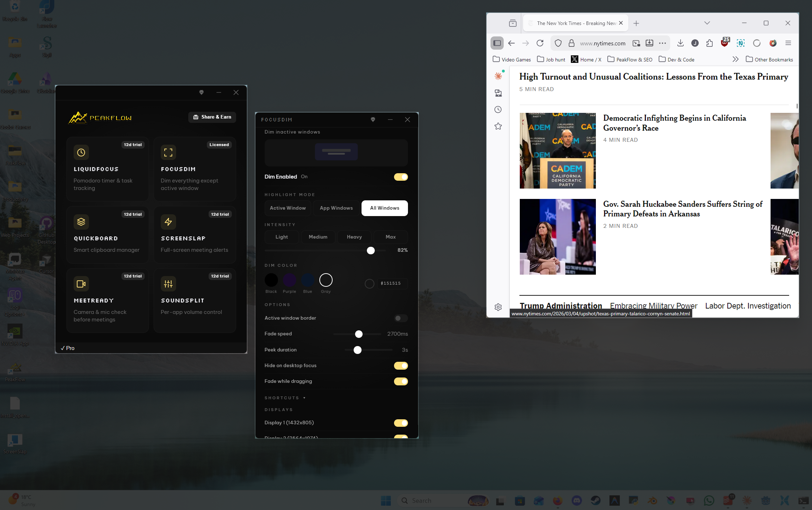Click the Share & Earn button in PeakFlow

(212, 117)
